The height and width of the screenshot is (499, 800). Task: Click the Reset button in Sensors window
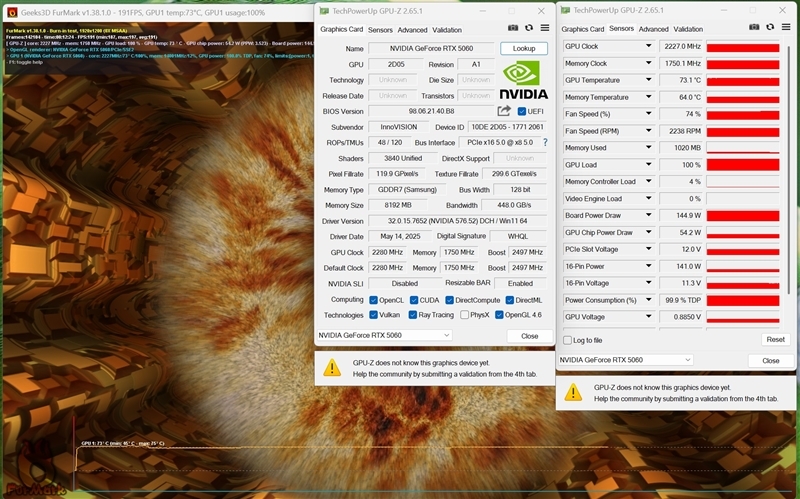pos(776,339)
